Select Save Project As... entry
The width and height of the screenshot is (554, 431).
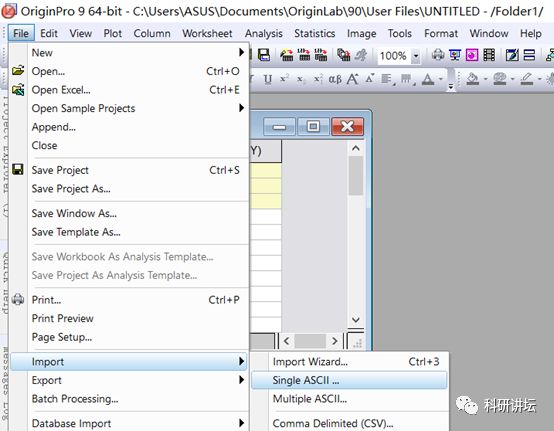point(130,189)
